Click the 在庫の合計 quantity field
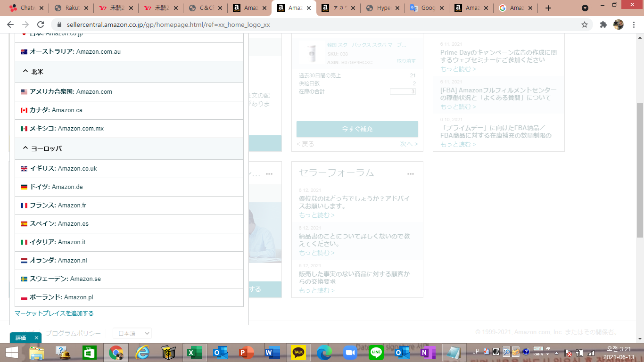Viewport: 644px width, 362px height. (403, 91)
